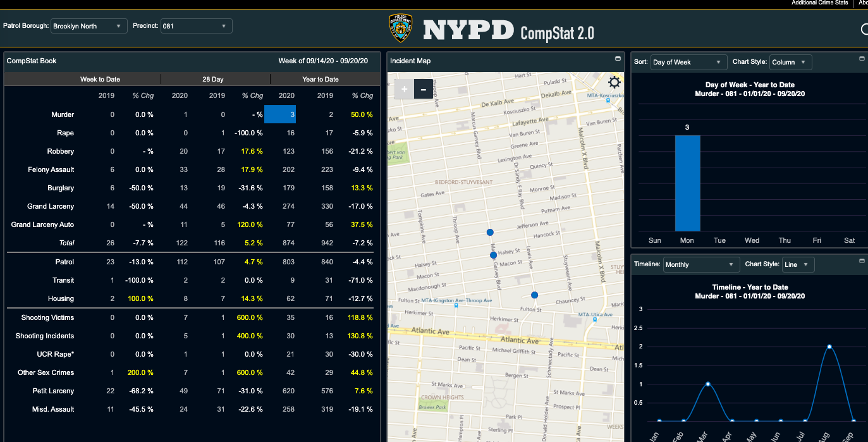Viewport: 868px width, 442px height.
Task: Click Misd. Assault year-to-date 2020 value 258
Action: (288, 409)
